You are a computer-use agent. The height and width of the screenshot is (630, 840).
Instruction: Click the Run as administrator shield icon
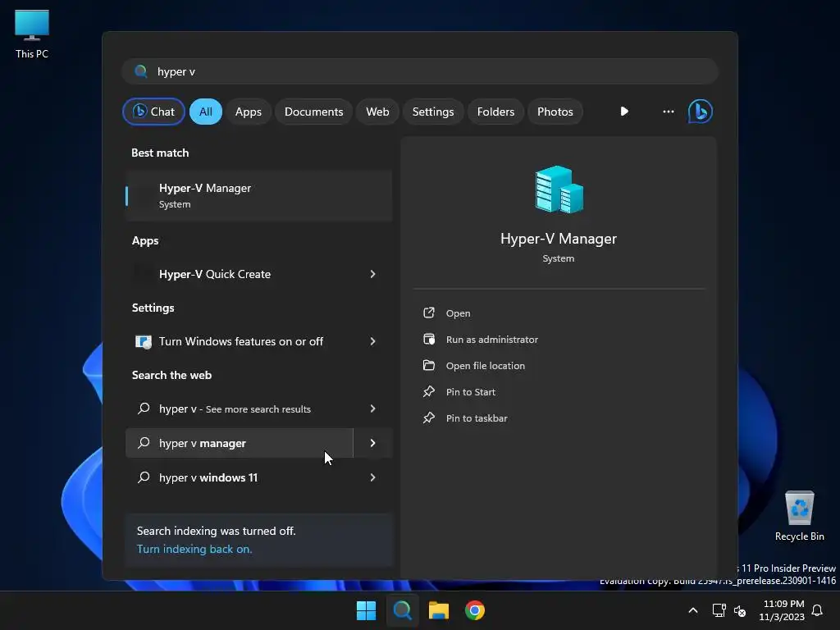(x=428, y=339)
